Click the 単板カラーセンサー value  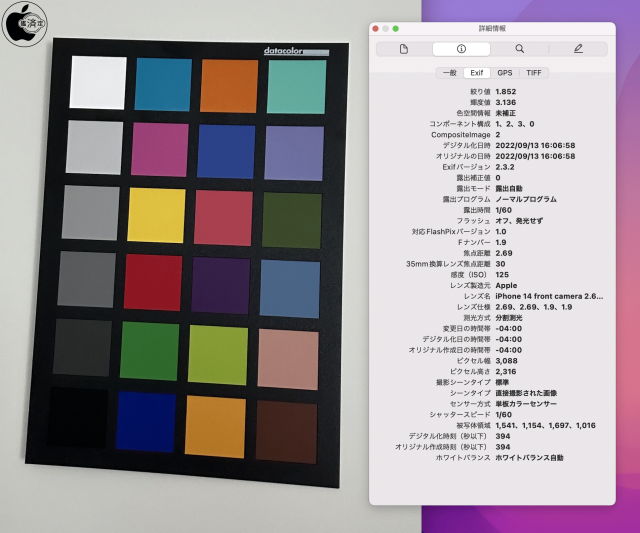[526, 404]
